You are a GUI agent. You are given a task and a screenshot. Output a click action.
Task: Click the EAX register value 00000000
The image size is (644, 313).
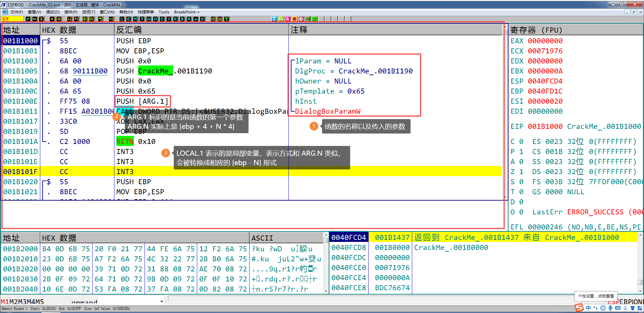click(545, 41)
